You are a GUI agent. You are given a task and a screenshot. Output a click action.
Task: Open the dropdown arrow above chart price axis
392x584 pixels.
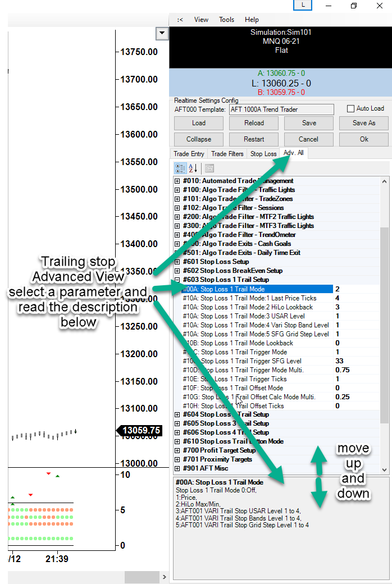pos(162,34)
